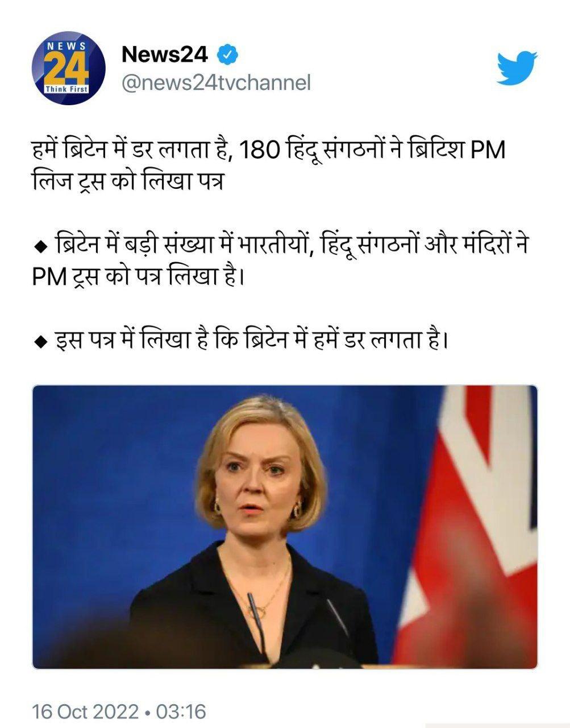Screen dimensions: 570x728
Task: Open the News24 display name
Action: [165, 55]
